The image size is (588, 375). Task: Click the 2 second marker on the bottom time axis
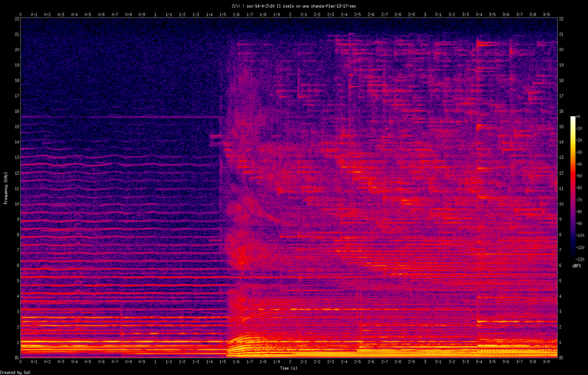coord(290,362)
